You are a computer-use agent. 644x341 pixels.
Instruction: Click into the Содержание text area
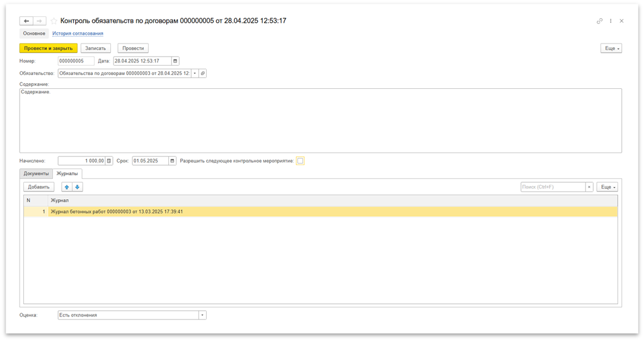[x=320, y=120]
